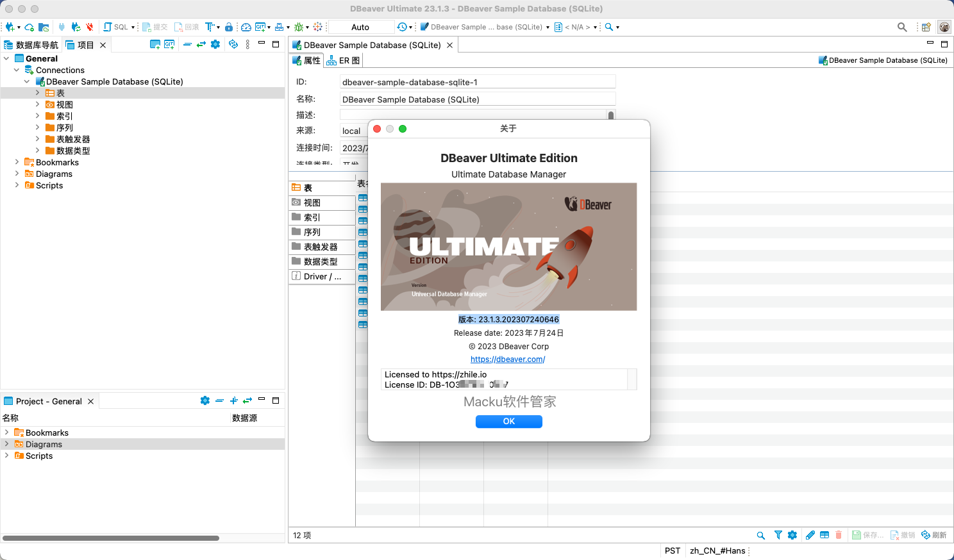Viewport: 954px width, 560px height.
Task: Switch to the 属性 tab
Action: click(306, 60)
